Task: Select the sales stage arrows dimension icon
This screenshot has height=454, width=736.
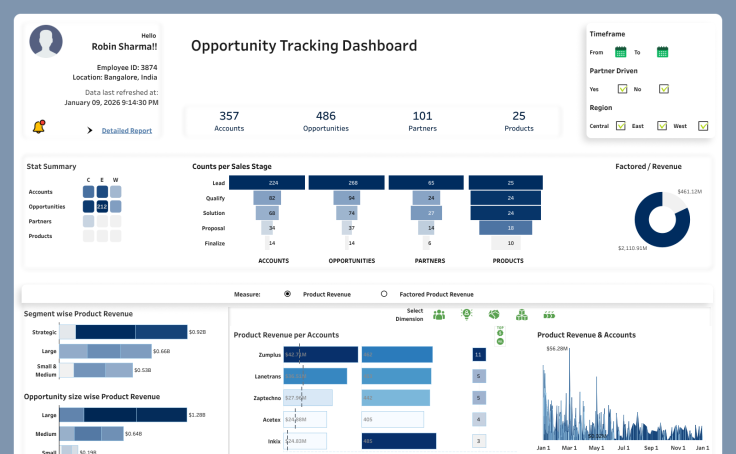Action: click(x=549, y=315)
